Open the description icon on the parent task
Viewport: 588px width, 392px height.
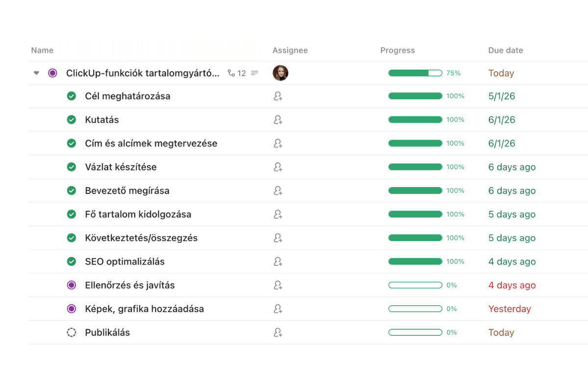[x=254, y=73]
